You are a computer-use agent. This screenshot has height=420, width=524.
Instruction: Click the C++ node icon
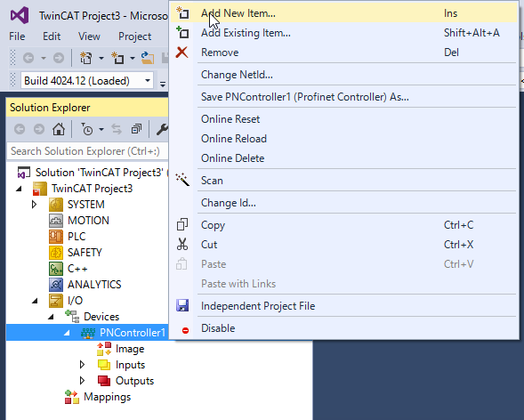[56, 269]
